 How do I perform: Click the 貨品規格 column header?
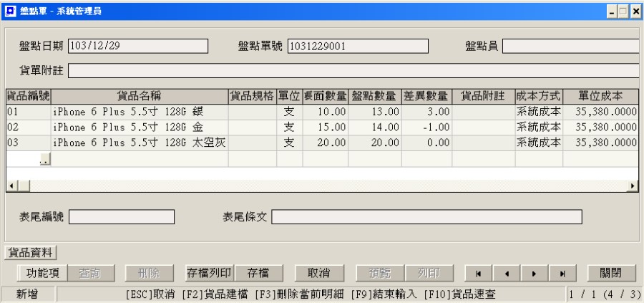click(x=252, y=97)
